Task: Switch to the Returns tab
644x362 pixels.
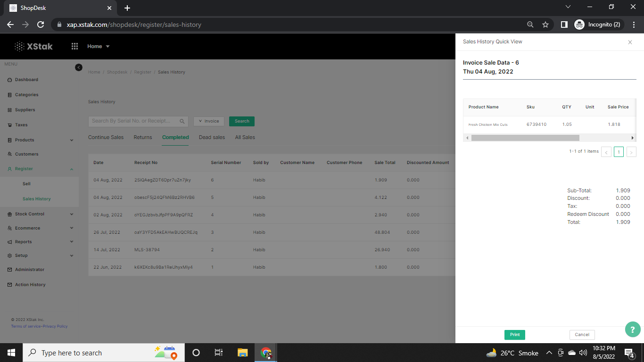Action: click(x=143, y=137)
